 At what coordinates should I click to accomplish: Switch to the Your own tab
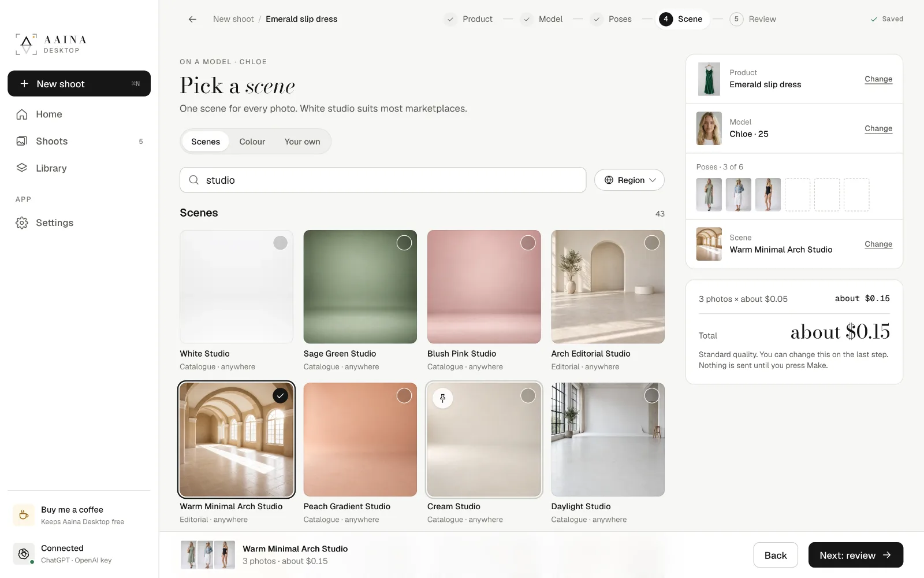(x=302, y=142)
